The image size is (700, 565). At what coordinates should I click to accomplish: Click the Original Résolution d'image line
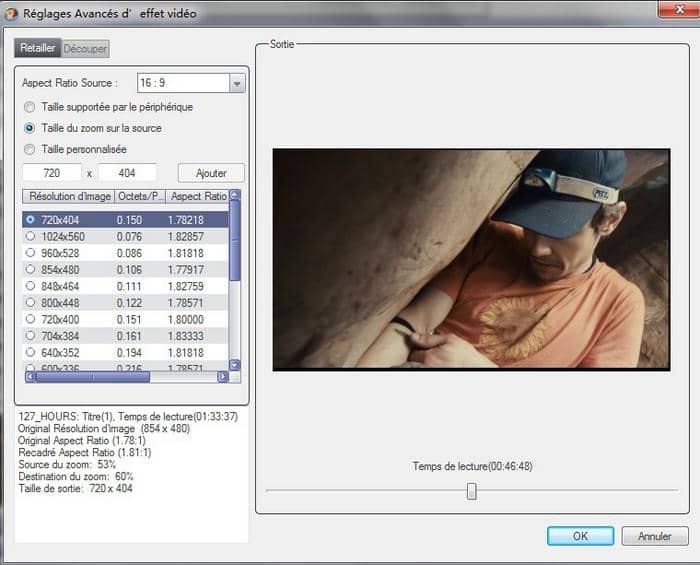104,428
